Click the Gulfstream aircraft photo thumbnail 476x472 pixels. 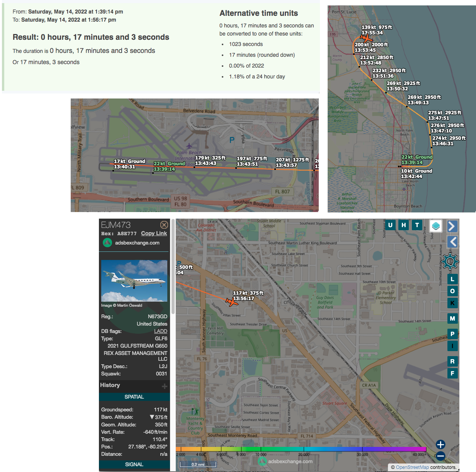134,281
